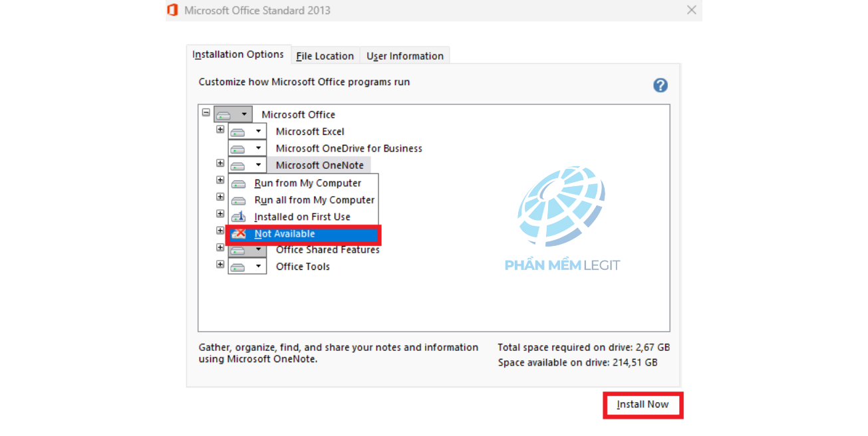Select the Office Tools tree label

(303, 267)
